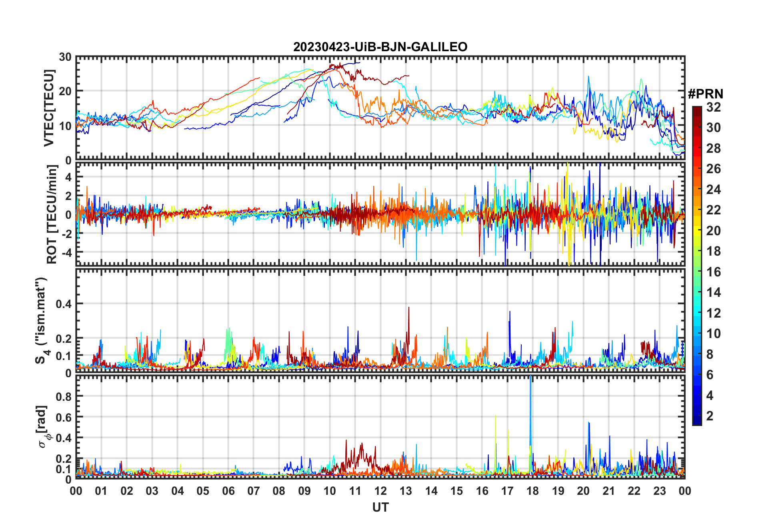This screenshot has width=761, height=532.
Task: Select colorbar tick label 14
Action: coord(713,292)
